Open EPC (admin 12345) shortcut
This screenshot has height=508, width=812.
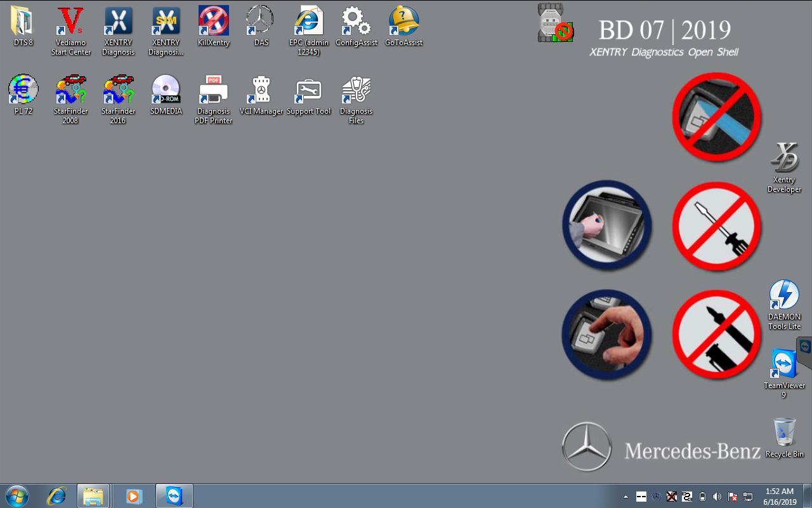point(308,30)
